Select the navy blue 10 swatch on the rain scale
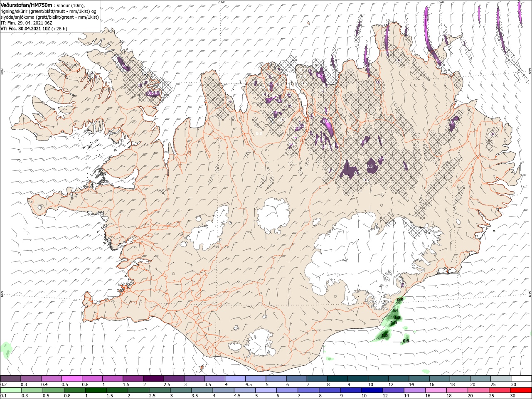Viewport: 532px width, 399px height. click(372, 390)
